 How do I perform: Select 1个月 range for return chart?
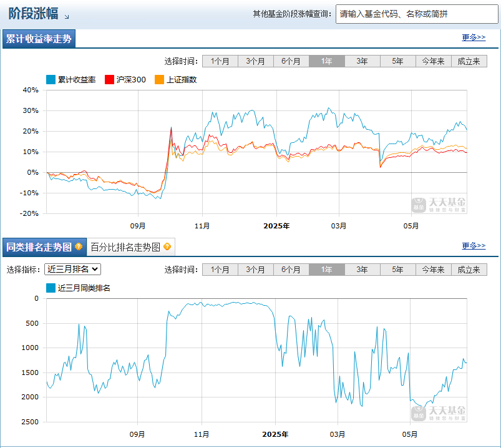coord(220,61)
